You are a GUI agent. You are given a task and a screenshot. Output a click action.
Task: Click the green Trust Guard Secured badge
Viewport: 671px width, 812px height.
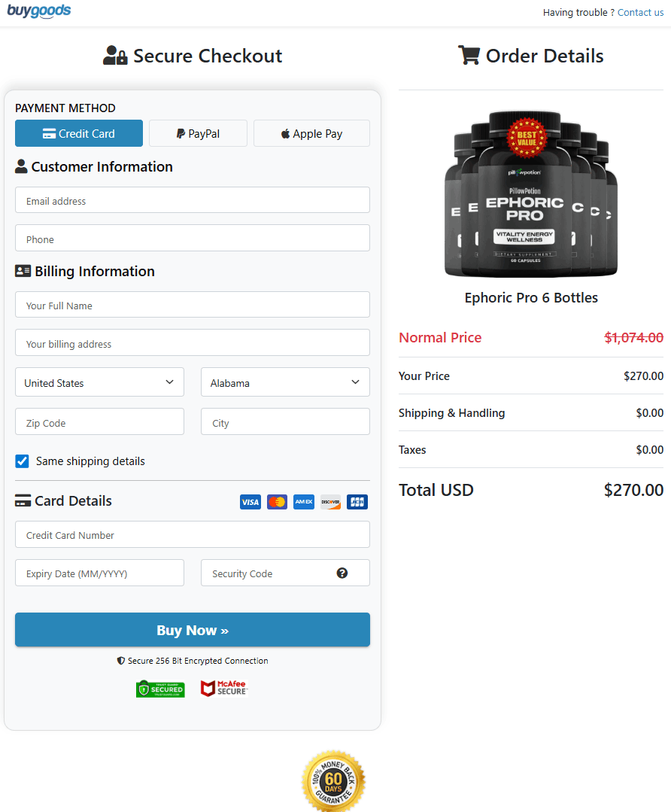click(160, 689)
